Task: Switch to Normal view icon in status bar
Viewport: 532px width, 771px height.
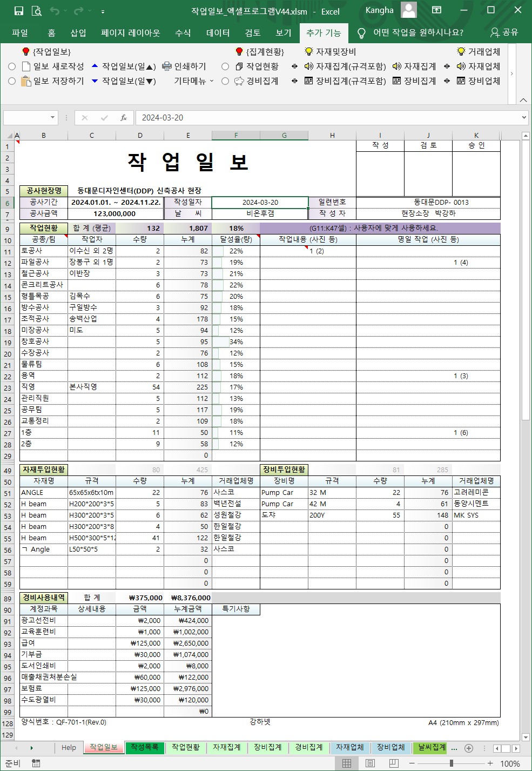Action: pos(347,763)
